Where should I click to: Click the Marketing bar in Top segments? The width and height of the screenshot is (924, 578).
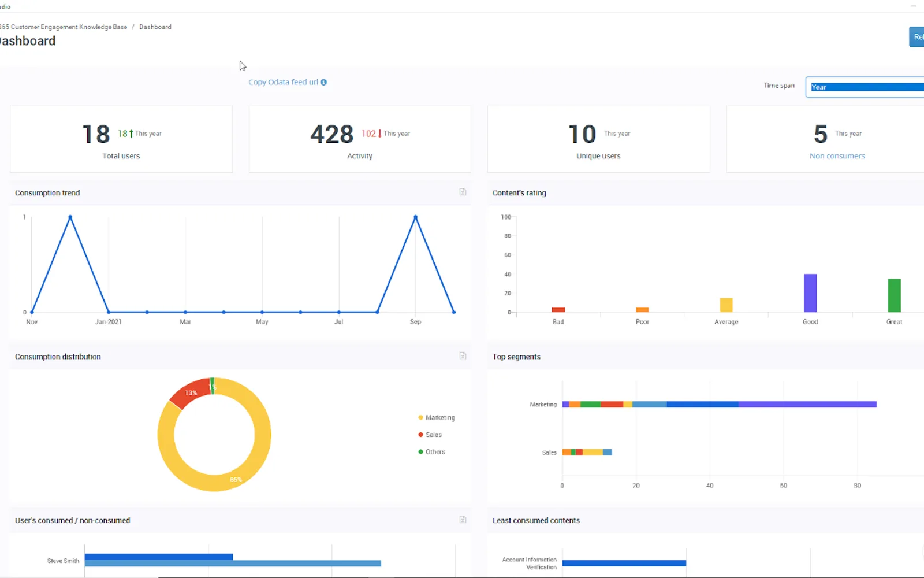(720, 404)
